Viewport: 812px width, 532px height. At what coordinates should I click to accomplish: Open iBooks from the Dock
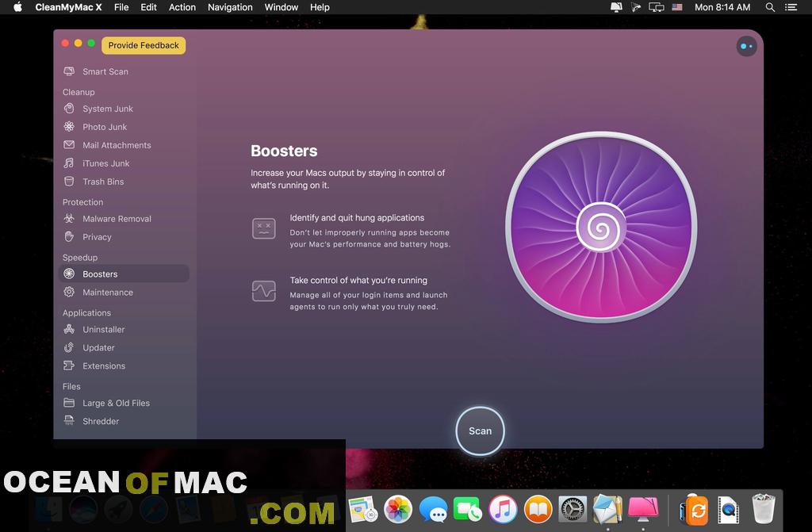538,509
